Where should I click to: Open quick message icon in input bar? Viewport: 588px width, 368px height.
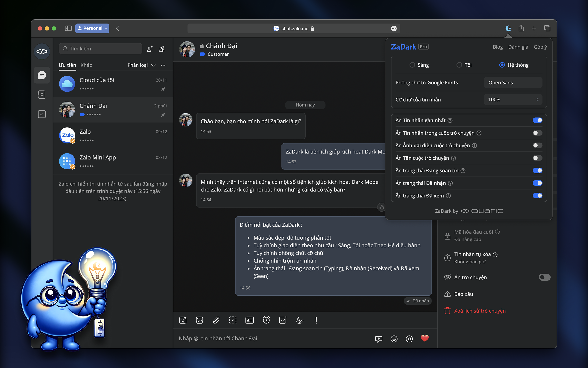379,339
